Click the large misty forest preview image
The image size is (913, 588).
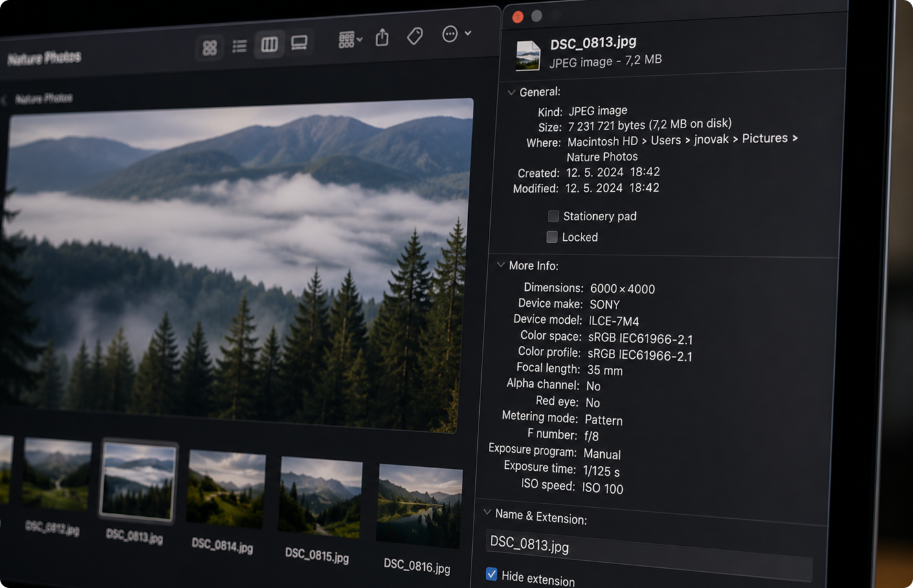tap(238, 266)
